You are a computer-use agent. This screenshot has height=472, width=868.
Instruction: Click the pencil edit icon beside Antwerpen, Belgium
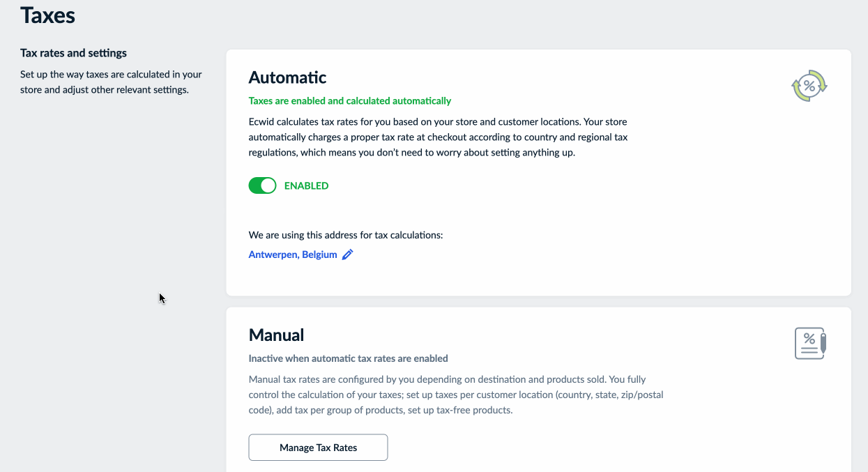click(348, 254)
